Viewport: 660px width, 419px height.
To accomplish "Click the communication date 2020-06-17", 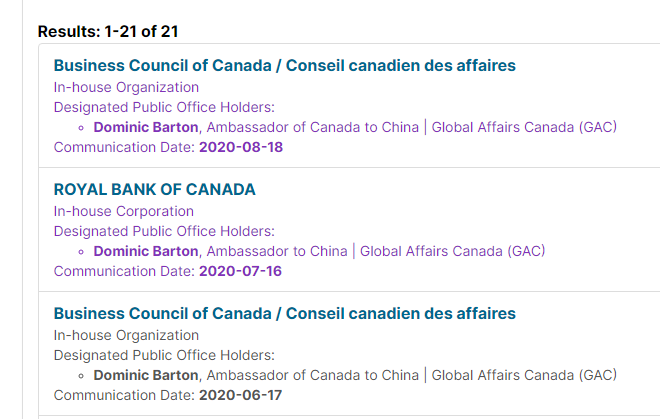I will pyautogui.click(x=240, y=395).
